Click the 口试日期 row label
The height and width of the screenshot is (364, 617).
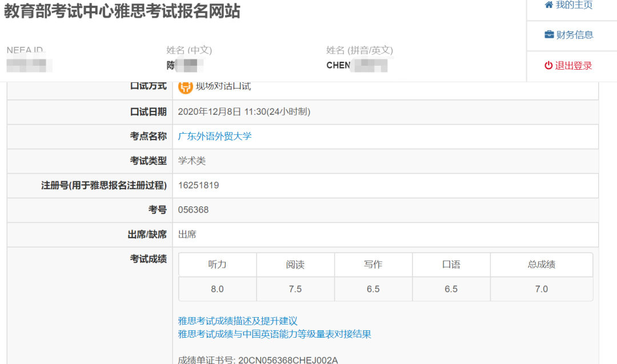[x=149, y=112]
